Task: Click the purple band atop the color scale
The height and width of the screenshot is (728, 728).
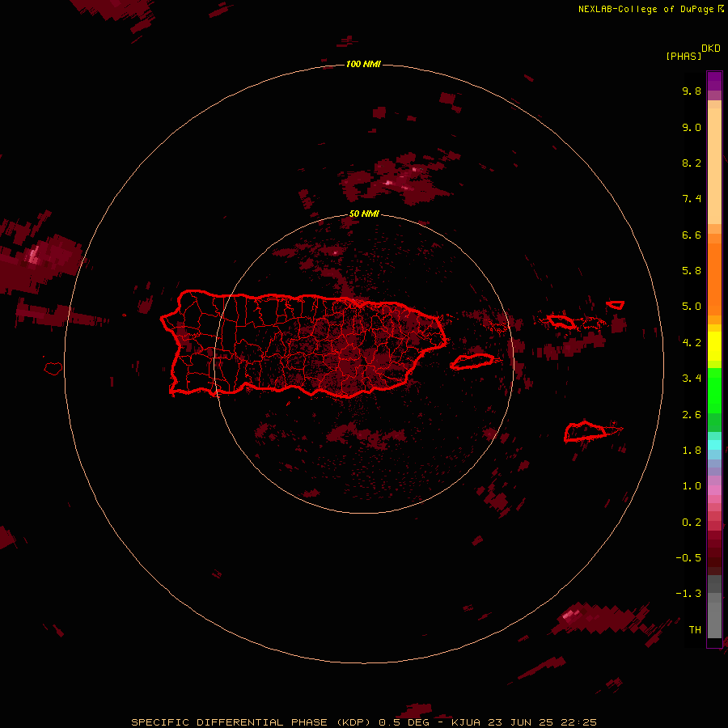Action: [714, 81]
